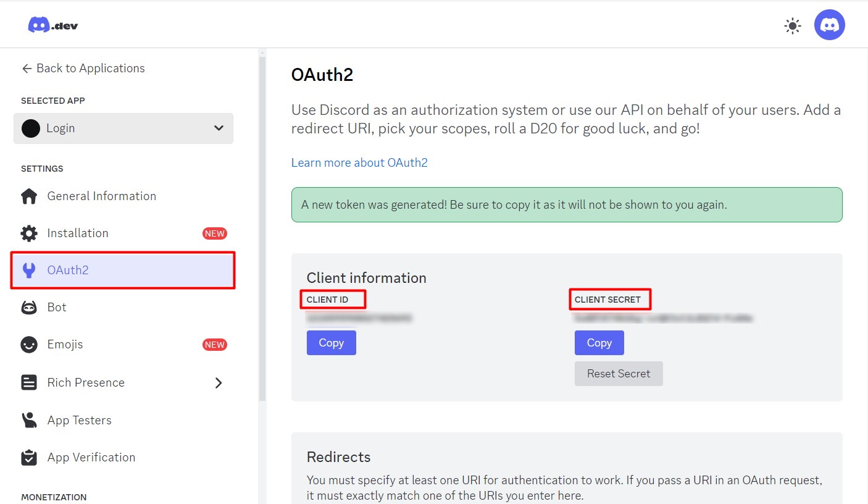Click the Client information heading
This screenshot has height=504, width=868.
(367, 278)
